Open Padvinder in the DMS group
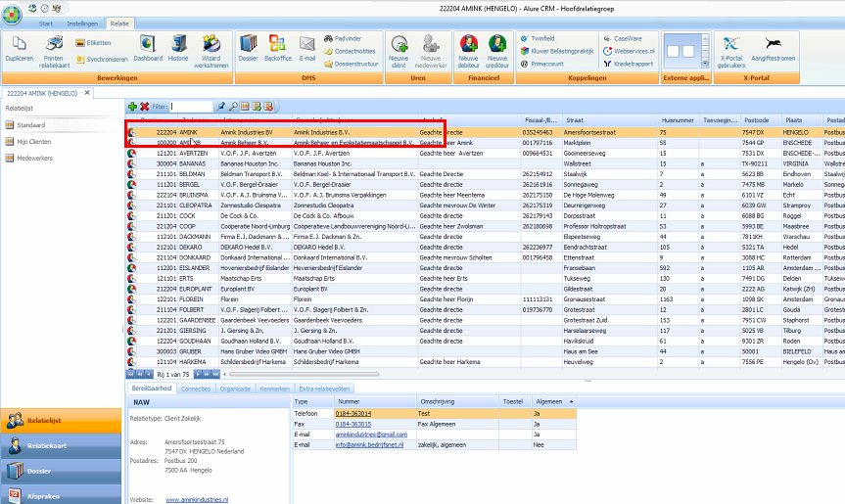 pos(343,38)
